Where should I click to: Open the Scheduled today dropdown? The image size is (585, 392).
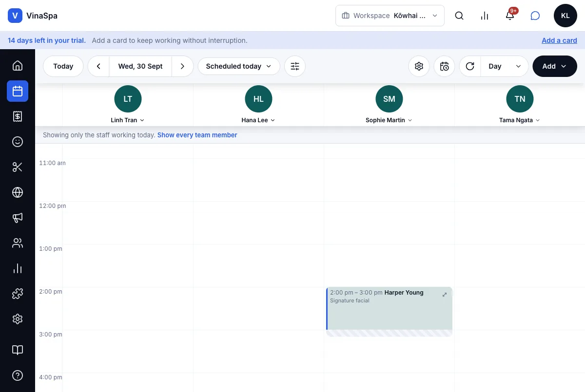tap(239, 66)
